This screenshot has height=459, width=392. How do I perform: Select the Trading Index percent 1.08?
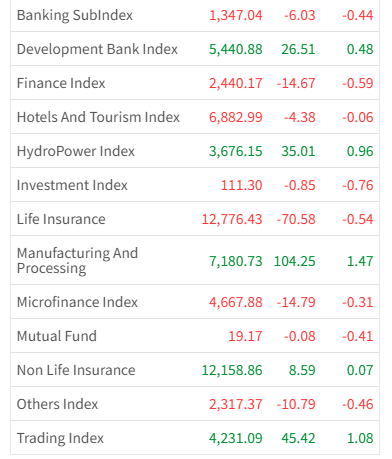(360, 438)
